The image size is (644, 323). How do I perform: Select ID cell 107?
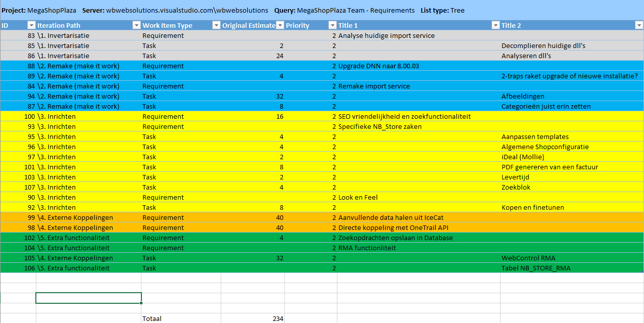point(18,187)
